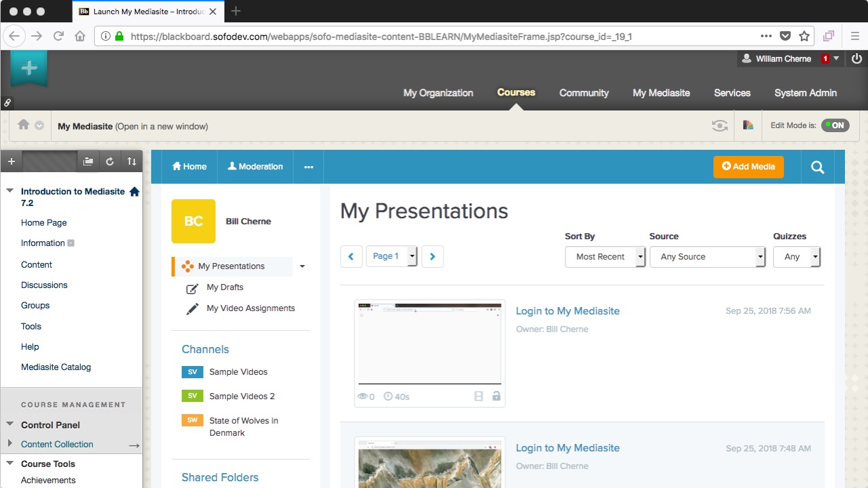This screenshot has height=488, width=868.
Task: Click the first presentation thumbnail
Action: tap(430, 344)
